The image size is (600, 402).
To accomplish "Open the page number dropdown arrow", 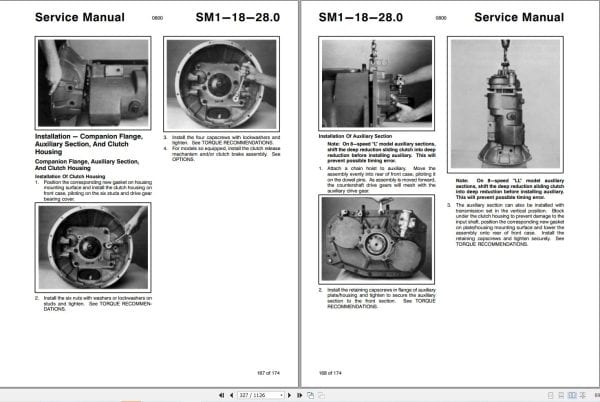I will point(282,395).
